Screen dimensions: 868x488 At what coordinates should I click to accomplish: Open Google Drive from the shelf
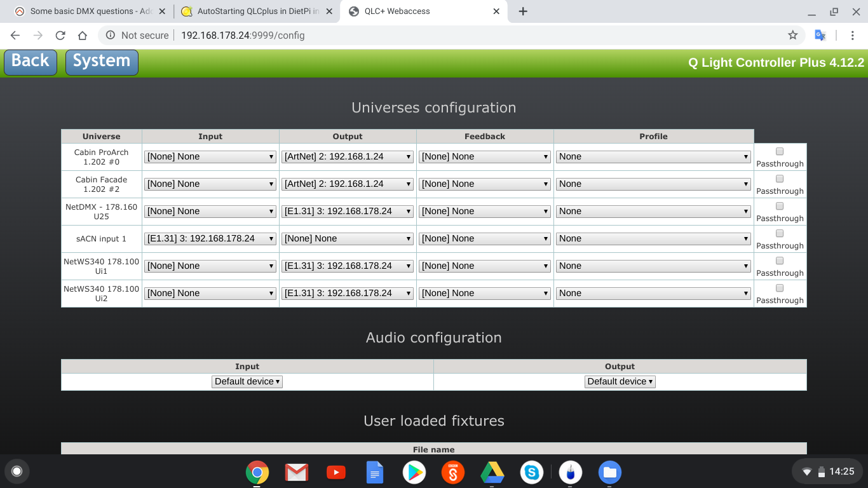coord(492,472)
